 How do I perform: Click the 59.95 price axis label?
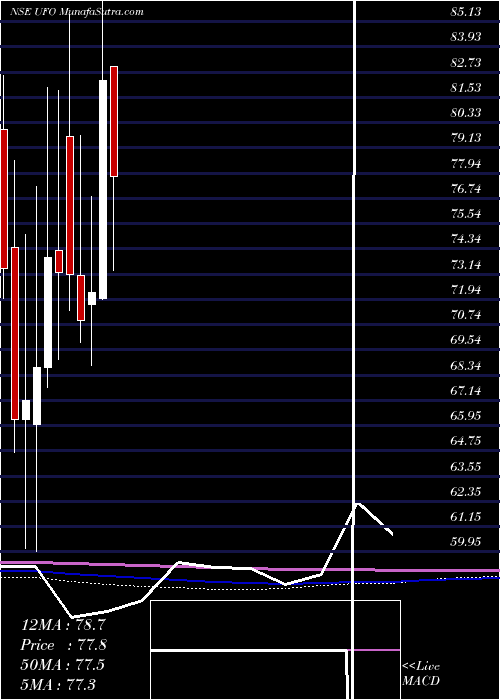466,542
